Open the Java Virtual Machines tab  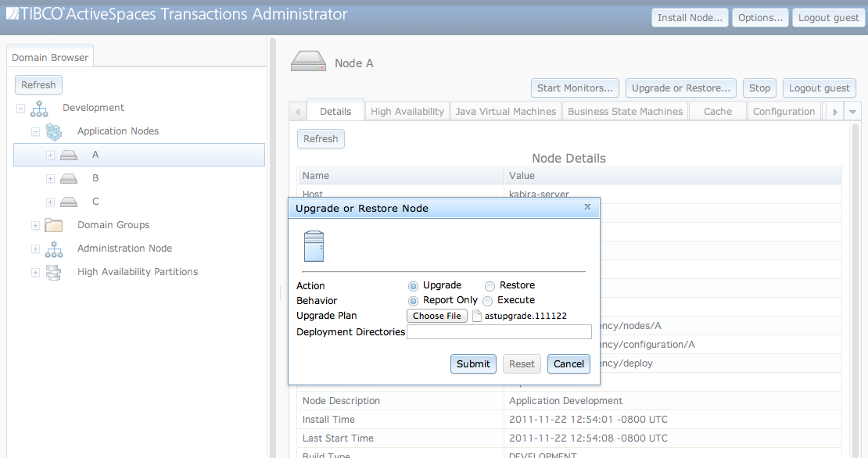click(506, 111)
